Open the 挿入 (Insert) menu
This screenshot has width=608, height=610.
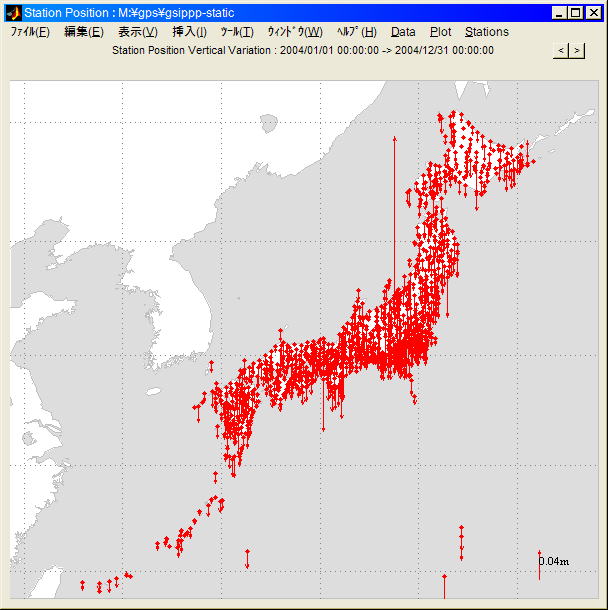coord(190,32)
